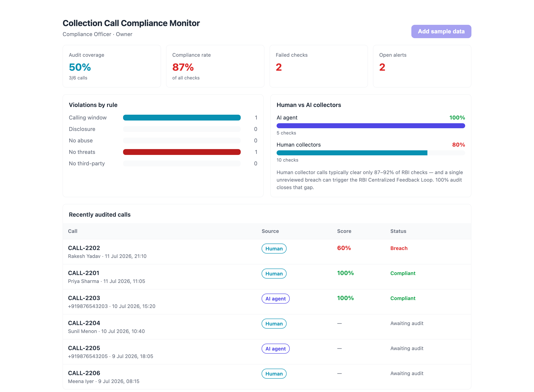
Task: Click the Human collectors compliance progress bar
Action: point(370,153)
